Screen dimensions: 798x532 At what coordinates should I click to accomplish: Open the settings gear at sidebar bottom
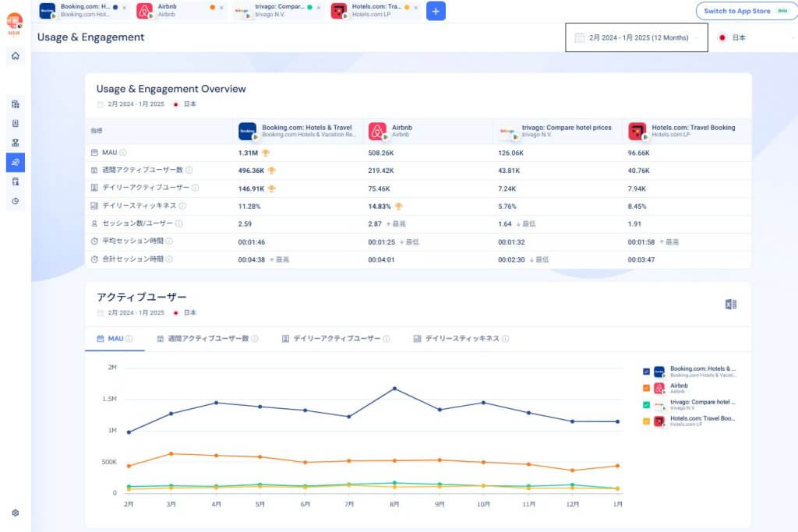coord(16,513)
